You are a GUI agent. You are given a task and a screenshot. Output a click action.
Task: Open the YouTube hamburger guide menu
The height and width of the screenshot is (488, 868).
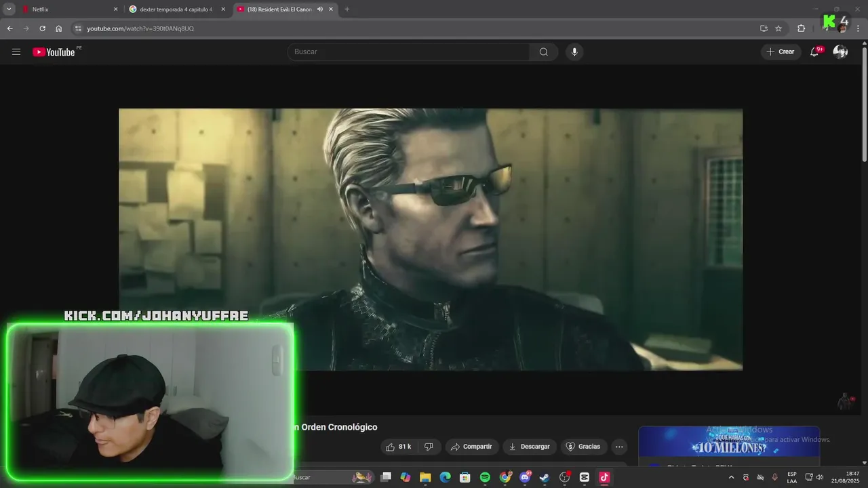tap(16, 52)
